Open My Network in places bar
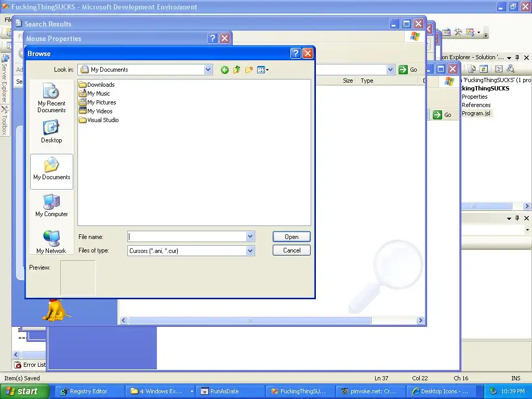532x399 pixels. [x=51, y=242]
